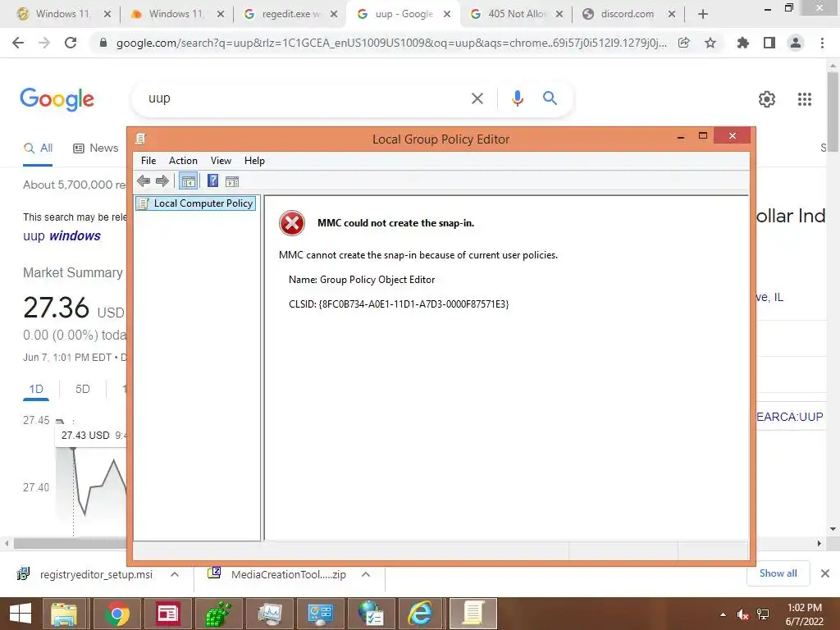Click the NYSEARCA:UUP link on the right
The image size is (840, 630).
point(790,417)
